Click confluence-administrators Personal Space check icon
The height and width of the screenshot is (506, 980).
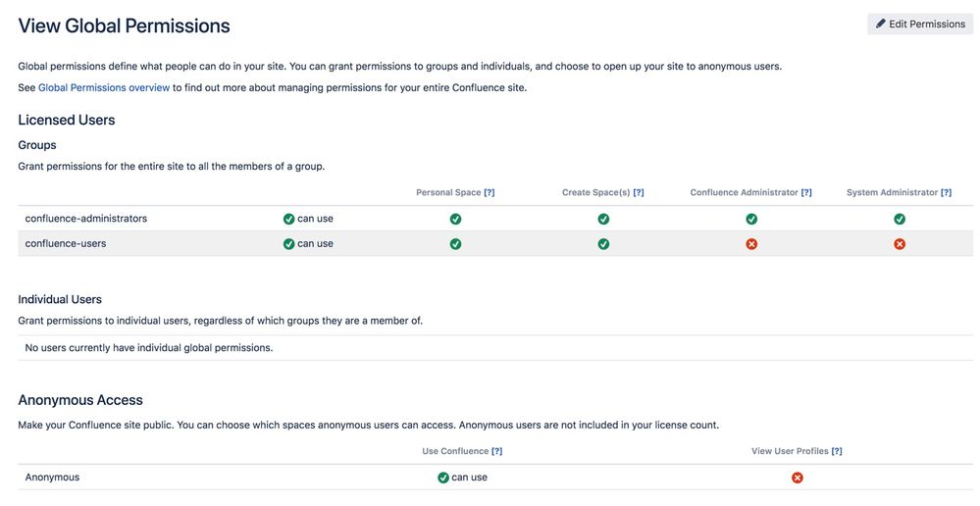click(455, 219)
